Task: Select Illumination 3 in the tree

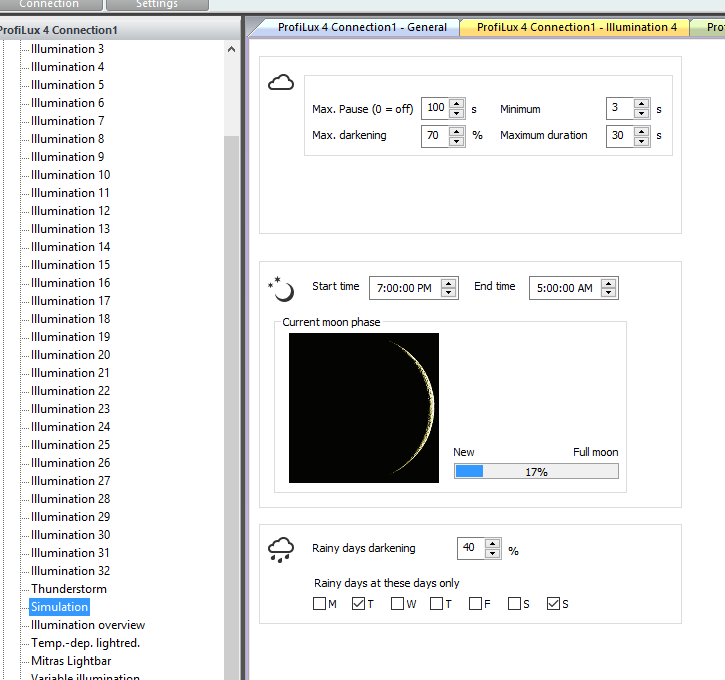Action: tap(68, 49)
